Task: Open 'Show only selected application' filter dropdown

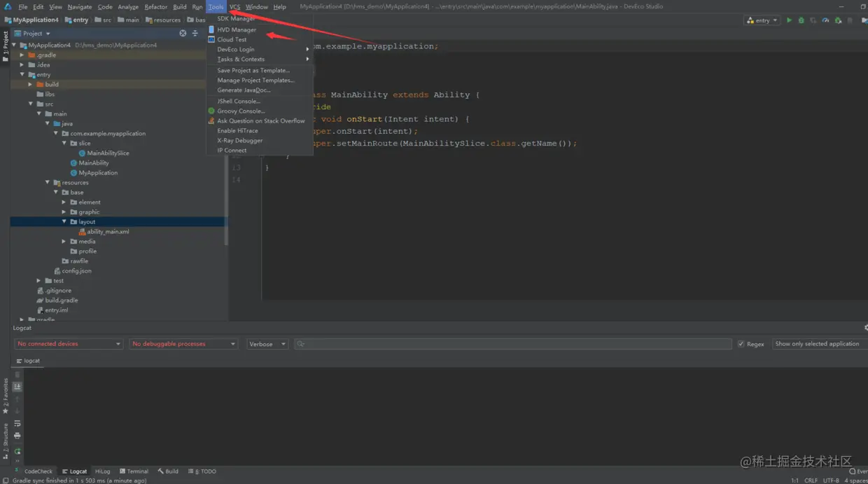Action: (x=820, y=344)
